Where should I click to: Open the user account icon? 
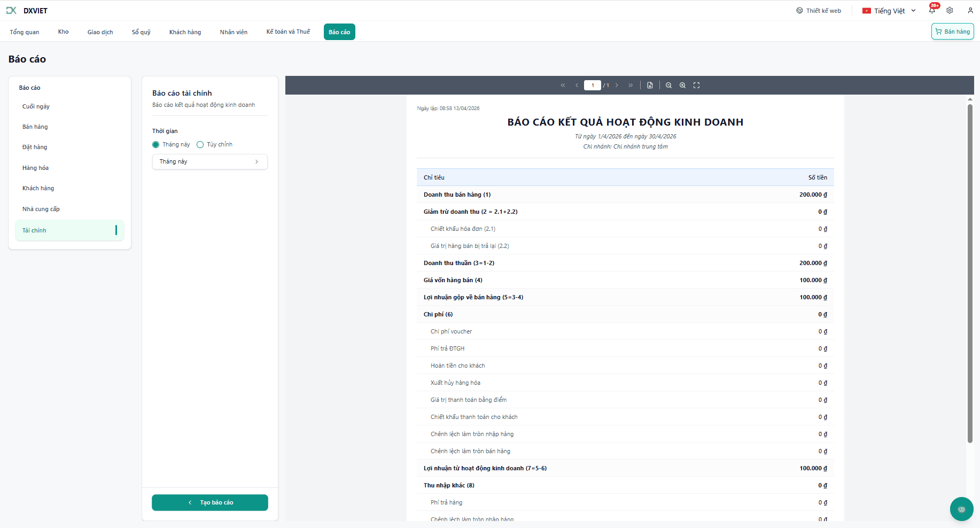(970, 11)
